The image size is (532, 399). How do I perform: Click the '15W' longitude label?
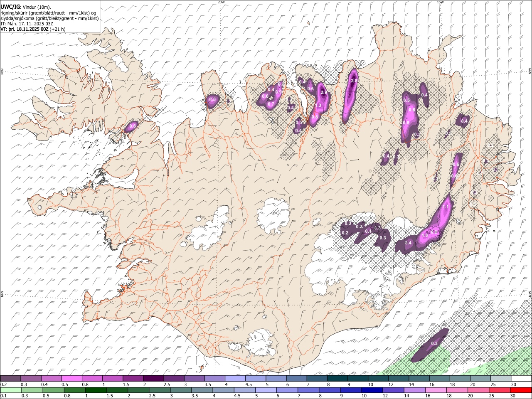(440, 2)
